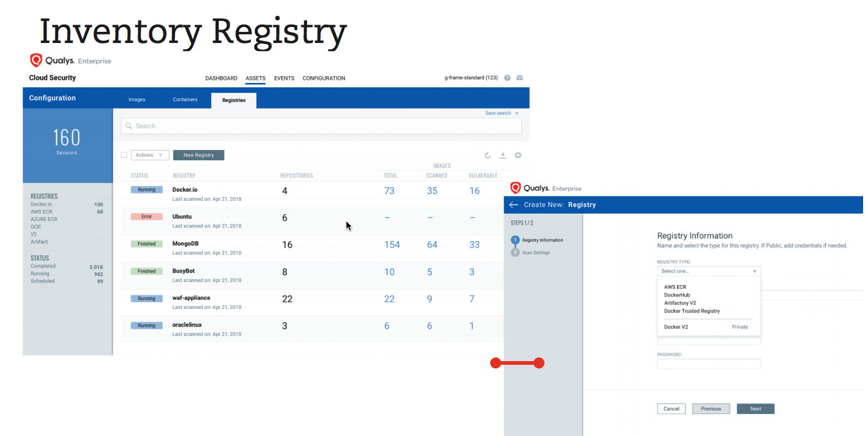
Task: Switch to the Containers tab
Action: point(185,99)
